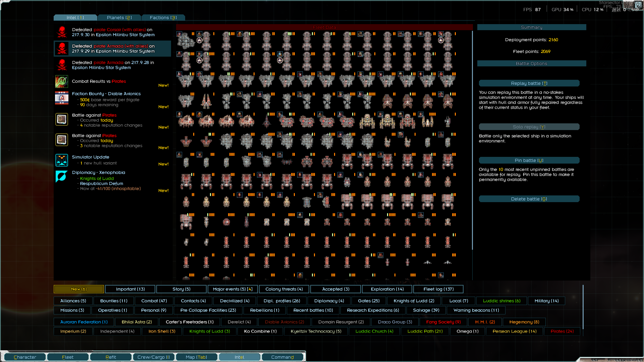This screenshot has height=362, width=644.
Task: Toggle the Alliances (5) tag
Action: coord(73,301)
